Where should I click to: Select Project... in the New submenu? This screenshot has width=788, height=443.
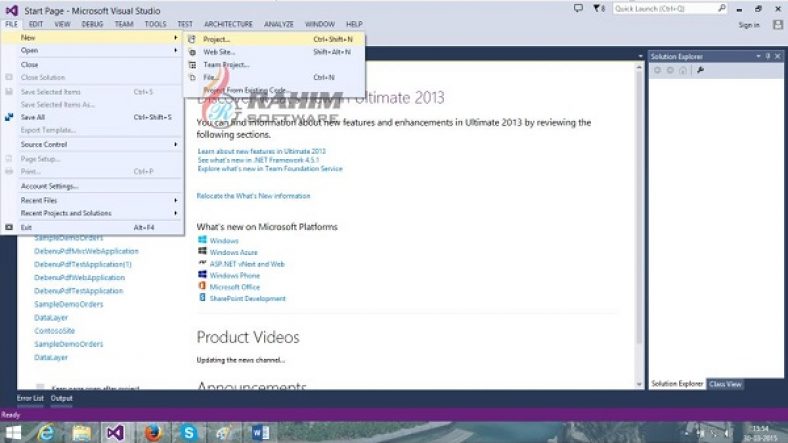(x=274, y=39)
